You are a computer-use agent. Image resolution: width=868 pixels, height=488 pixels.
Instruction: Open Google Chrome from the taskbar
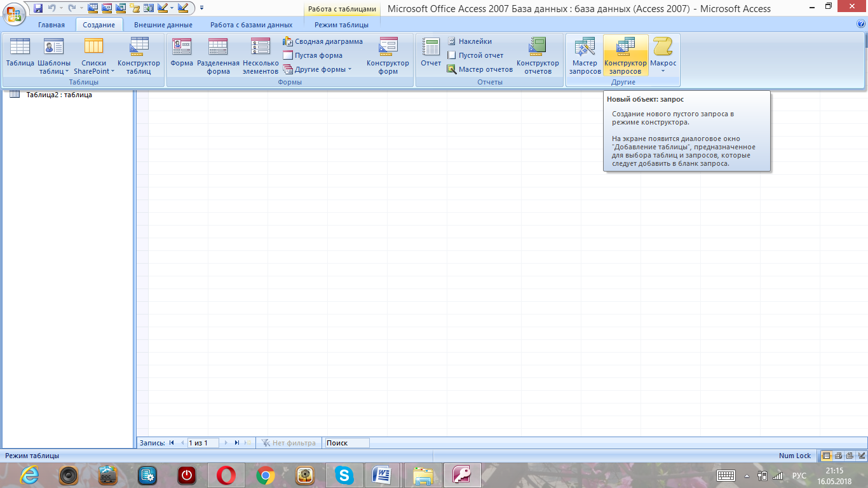tap(266, 475)
